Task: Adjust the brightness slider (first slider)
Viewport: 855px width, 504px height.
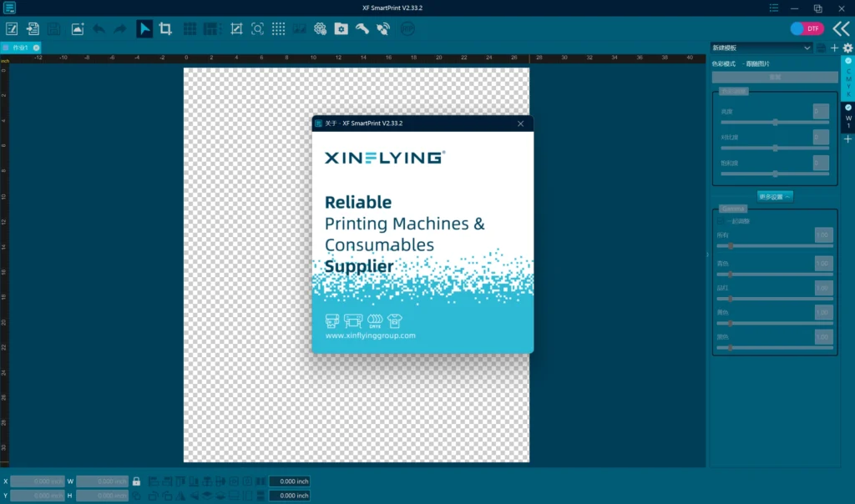Action: point(775,123)
